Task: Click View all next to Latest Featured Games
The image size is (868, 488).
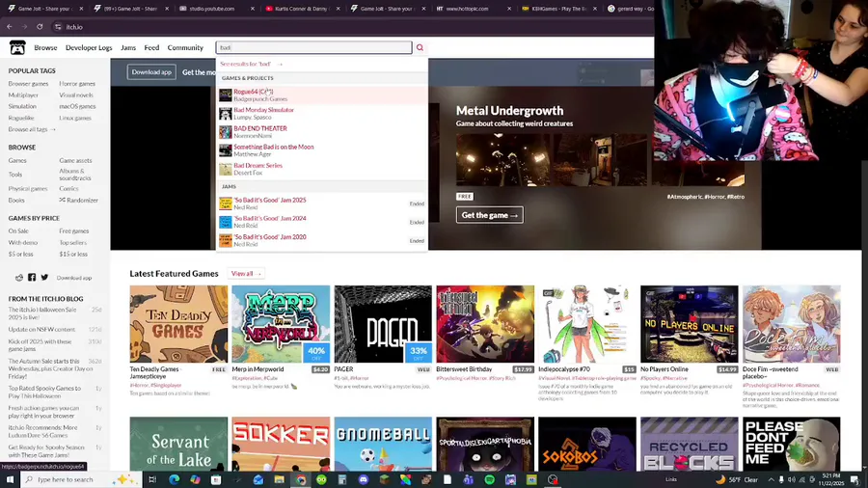Action: [245, 273]
